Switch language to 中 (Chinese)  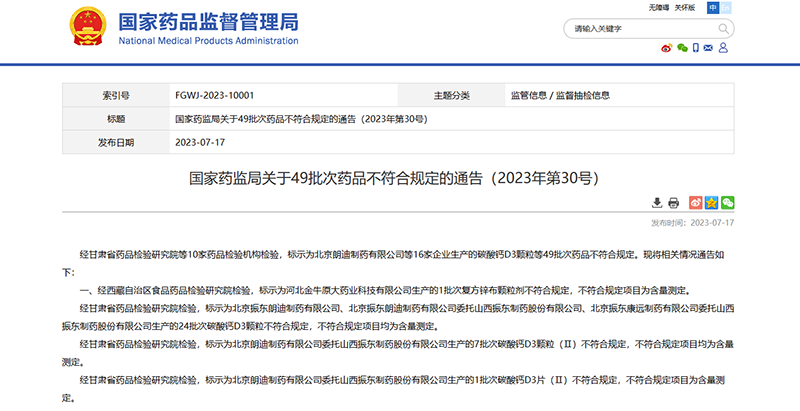coord(713,8)
